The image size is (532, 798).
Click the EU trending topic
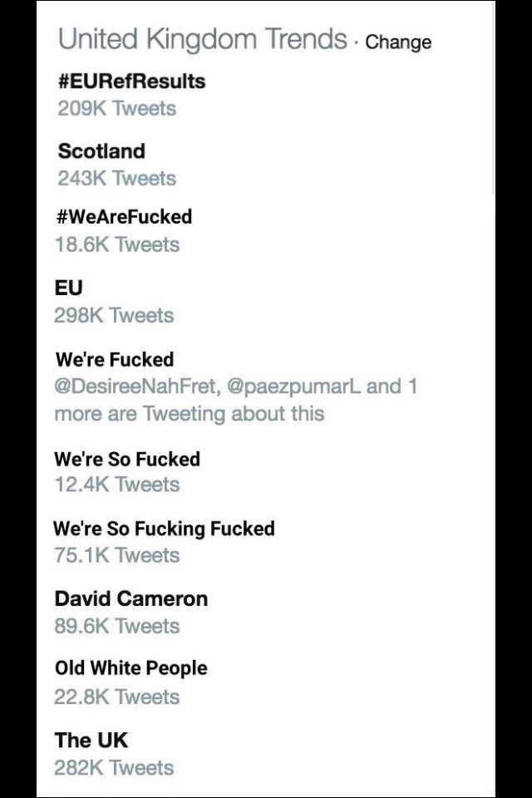[69, 288]
